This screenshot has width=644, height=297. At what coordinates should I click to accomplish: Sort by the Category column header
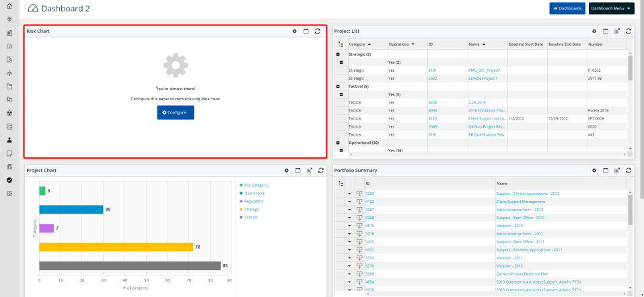(x=359, y=44)
